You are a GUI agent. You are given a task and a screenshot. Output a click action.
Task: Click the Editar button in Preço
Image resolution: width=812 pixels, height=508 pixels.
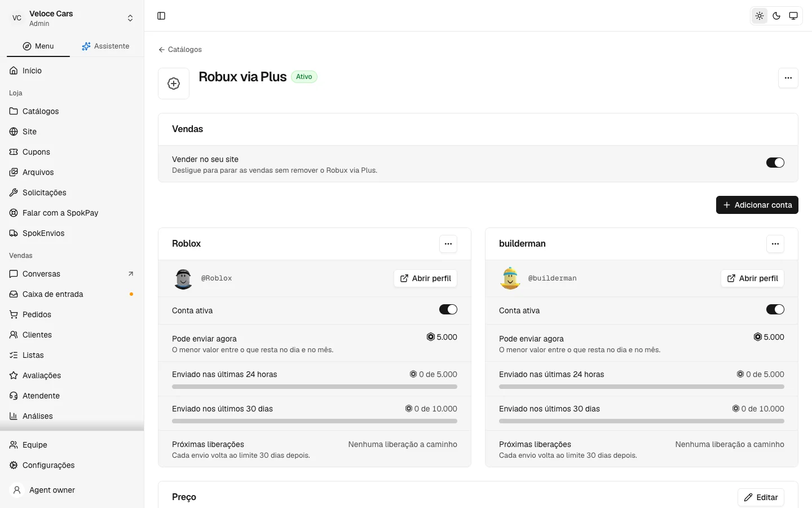pyautogui.click(x=761, y=497)
